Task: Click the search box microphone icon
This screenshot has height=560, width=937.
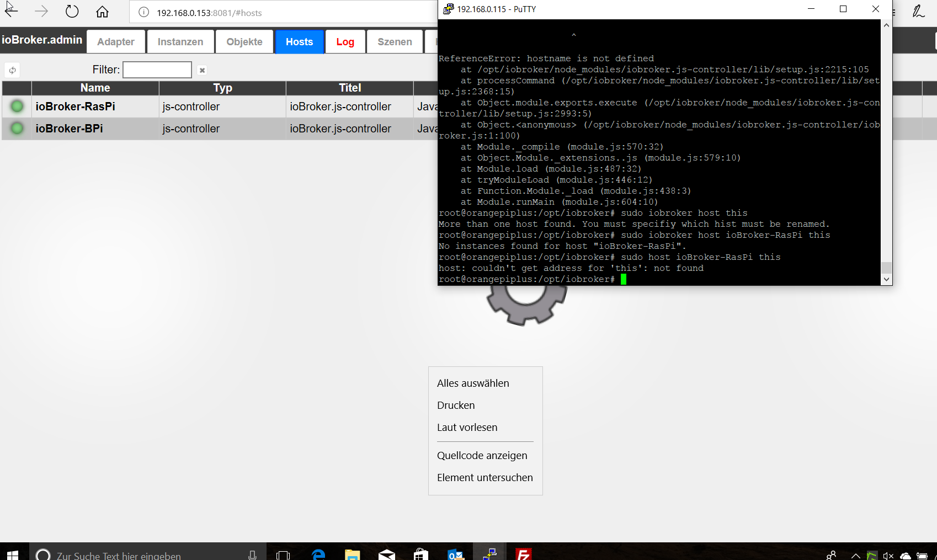Action: tap(252, 554)
